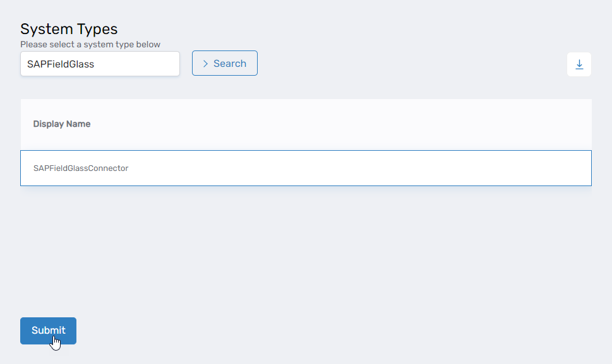Focus the system type search field
The image size is (612, 364).
click(100, 64)
